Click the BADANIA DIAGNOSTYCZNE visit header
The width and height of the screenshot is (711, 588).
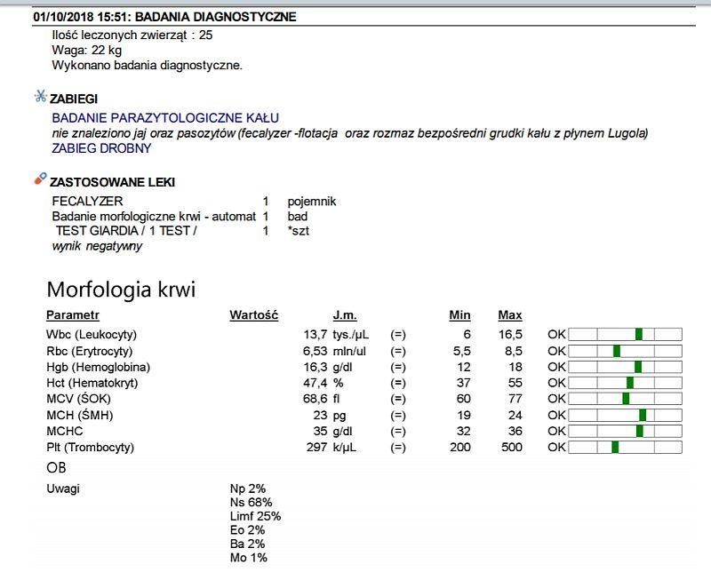164,17
